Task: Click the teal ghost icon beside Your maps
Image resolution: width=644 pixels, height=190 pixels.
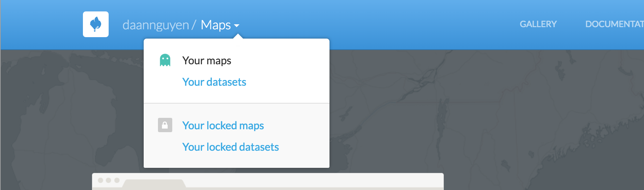Action: coord(165,60)
